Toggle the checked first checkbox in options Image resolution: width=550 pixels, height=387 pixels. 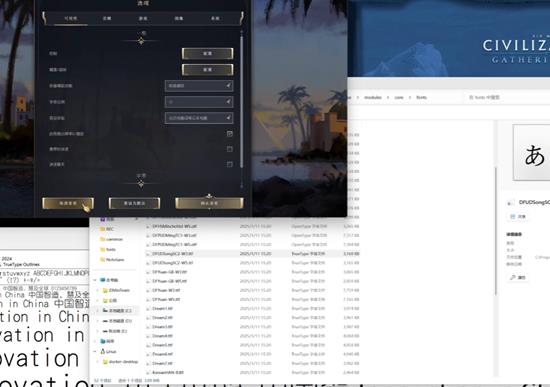pos(230,134)
